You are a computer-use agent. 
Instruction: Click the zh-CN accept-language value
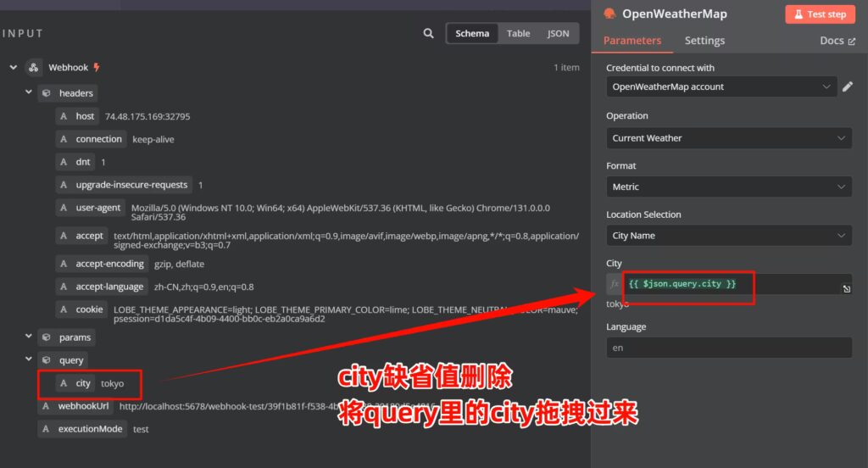point(203,287)
